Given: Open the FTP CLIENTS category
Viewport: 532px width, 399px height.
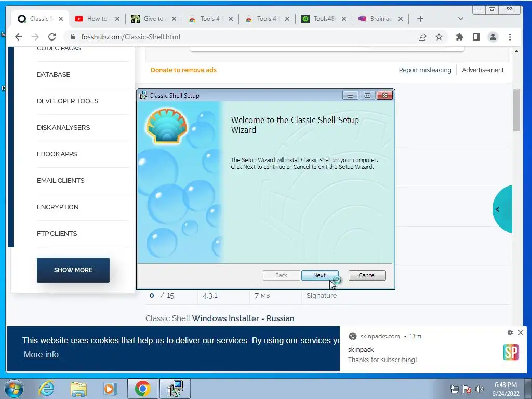Looking at the screenshot, I should click(x=57, y=233).
